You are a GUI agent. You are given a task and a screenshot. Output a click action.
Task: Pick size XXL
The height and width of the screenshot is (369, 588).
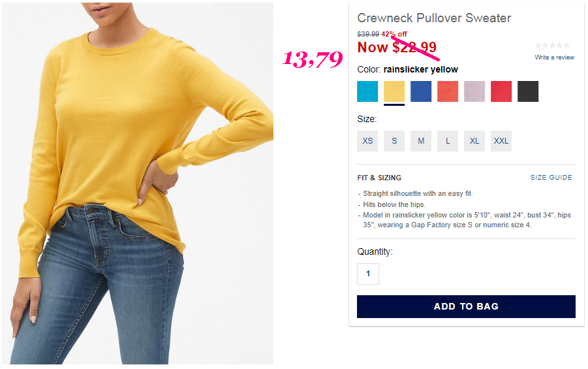(501, 141)
